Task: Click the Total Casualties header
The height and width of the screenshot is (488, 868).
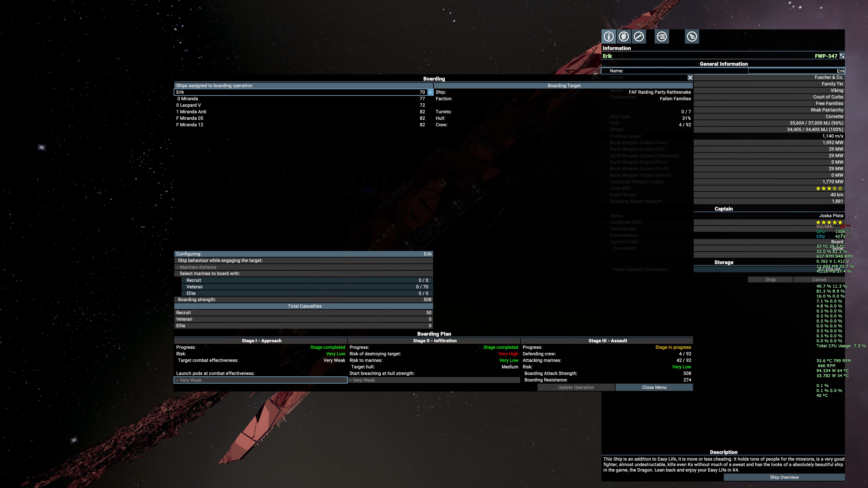Action: 303,306
